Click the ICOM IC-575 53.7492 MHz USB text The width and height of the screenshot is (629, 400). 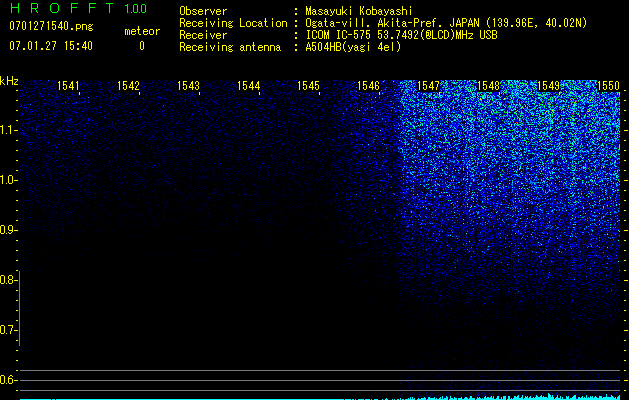pyautogui.click(x=401, y=35)
